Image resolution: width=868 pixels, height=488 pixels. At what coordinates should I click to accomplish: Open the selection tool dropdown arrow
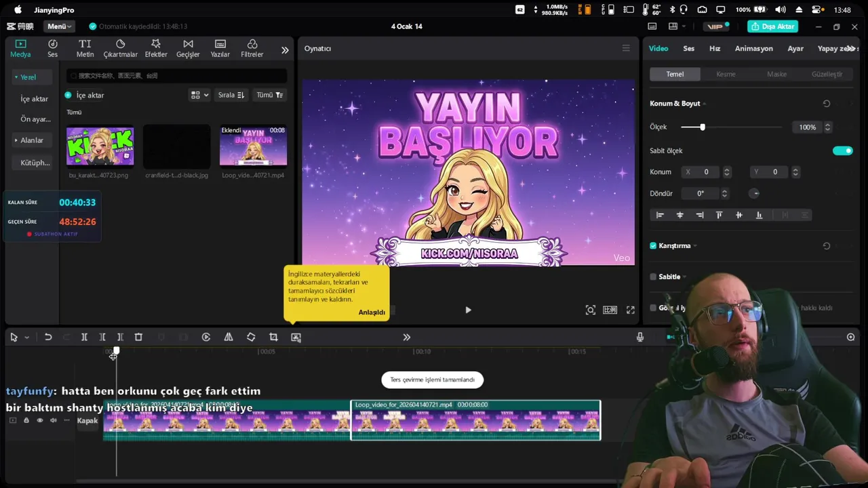(26, 338)
